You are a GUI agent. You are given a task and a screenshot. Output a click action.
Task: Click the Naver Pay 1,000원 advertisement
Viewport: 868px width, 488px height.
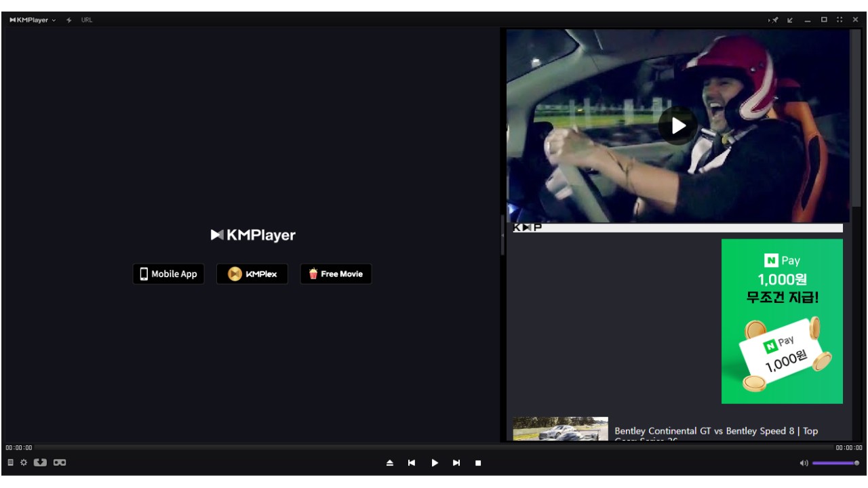pyautogui.click(x=782, y=321)
